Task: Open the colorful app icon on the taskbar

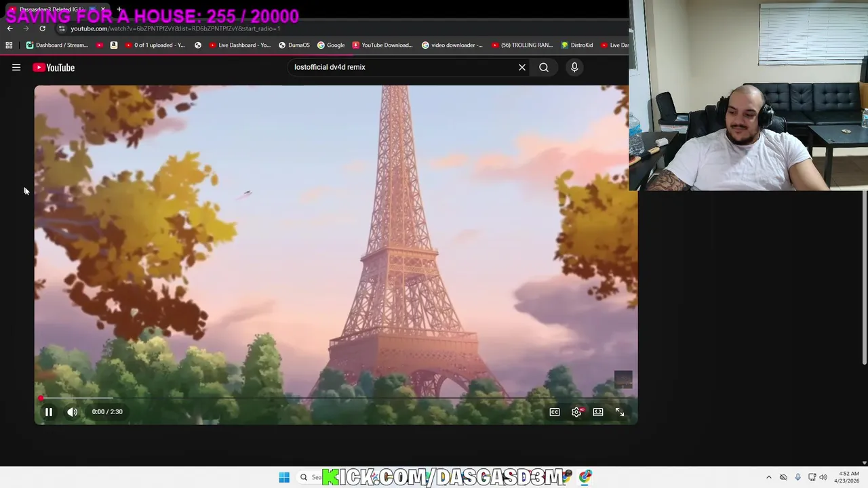Action: click(585, 477)
